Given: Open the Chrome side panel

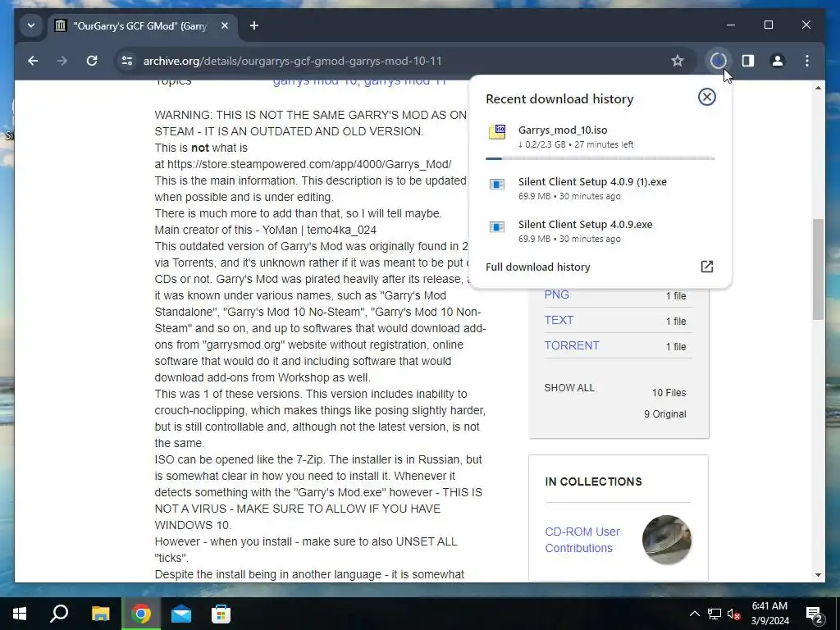Looking at the screenshot, I should [x=748, y=61].
